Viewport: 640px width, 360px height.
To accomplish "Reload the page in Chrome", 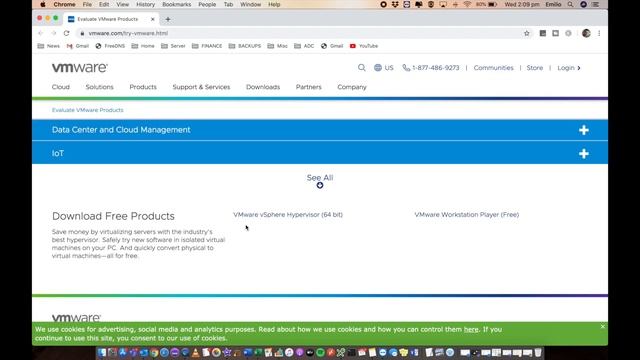I will pos(67,33).
